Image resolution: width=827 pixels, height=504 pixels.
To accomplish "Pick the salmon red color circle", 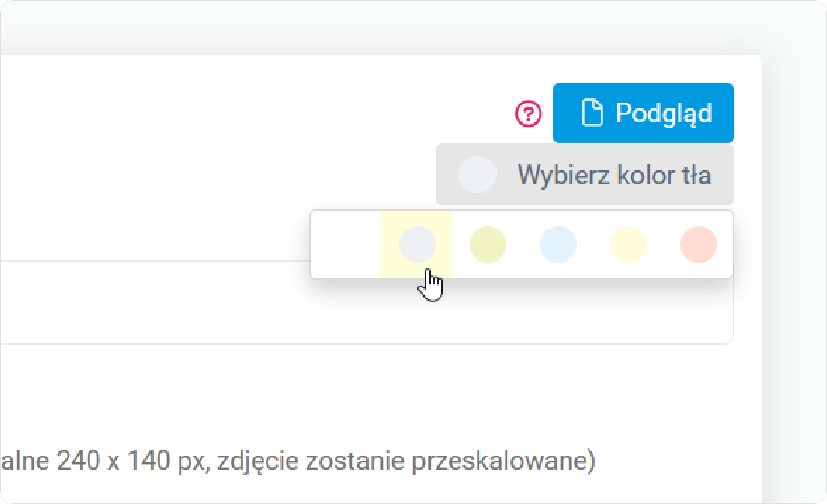I will pyautogui.click(x=698, y=245).
